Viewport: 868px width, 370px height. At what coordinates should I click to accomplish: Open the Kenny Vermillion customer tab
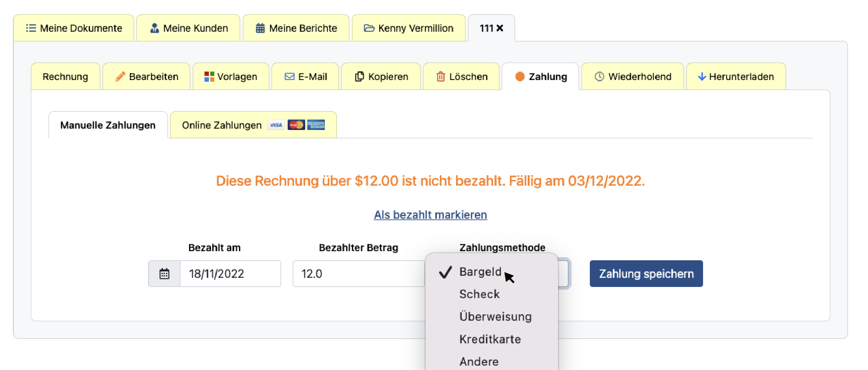point(409,28)
